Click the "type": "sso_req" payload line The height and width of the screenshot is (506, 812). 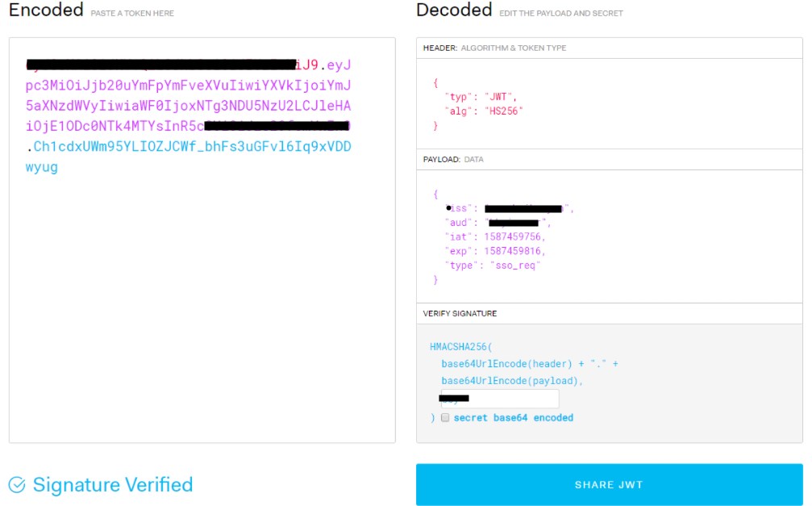(492, 266)
